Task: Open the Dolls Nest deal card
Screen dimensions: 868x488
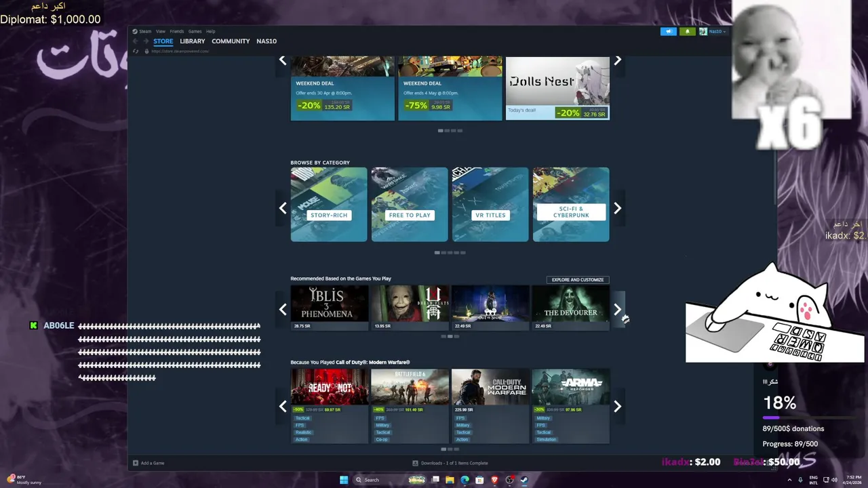Action: click(x=557, y=88)
